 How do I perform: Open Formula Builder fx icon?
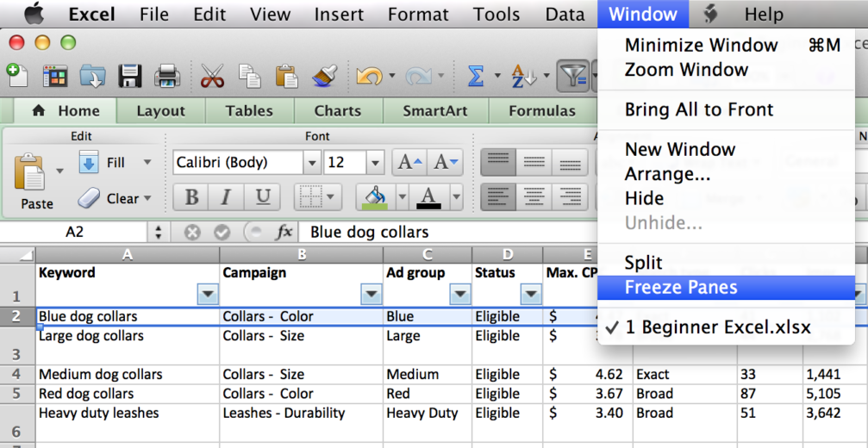284,233
